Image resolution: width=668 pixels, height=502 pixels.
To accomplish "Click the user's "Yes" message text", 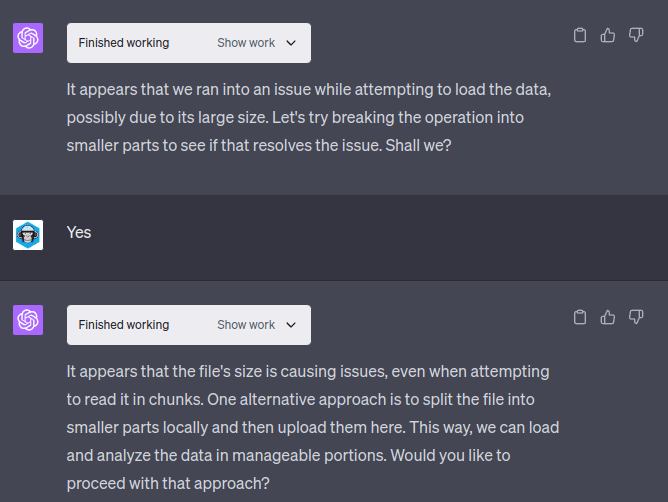I will (x=79, y=232).
